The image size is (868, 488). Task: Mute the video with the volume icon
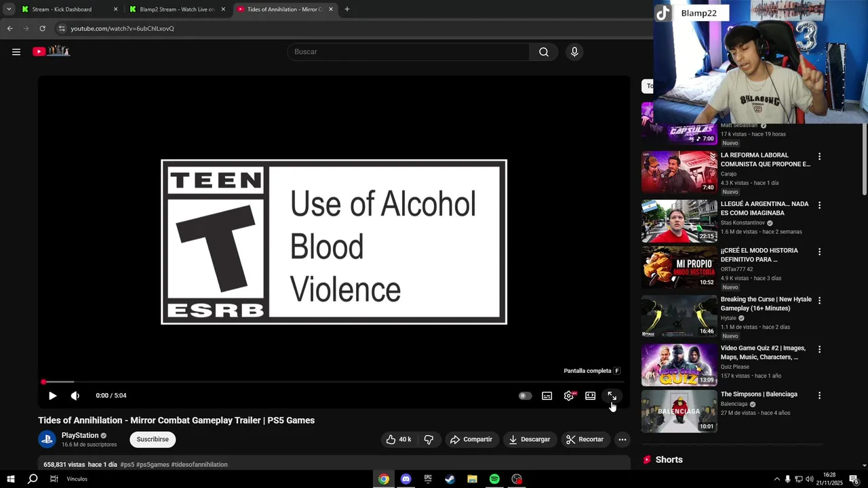[x=75, y=396]
